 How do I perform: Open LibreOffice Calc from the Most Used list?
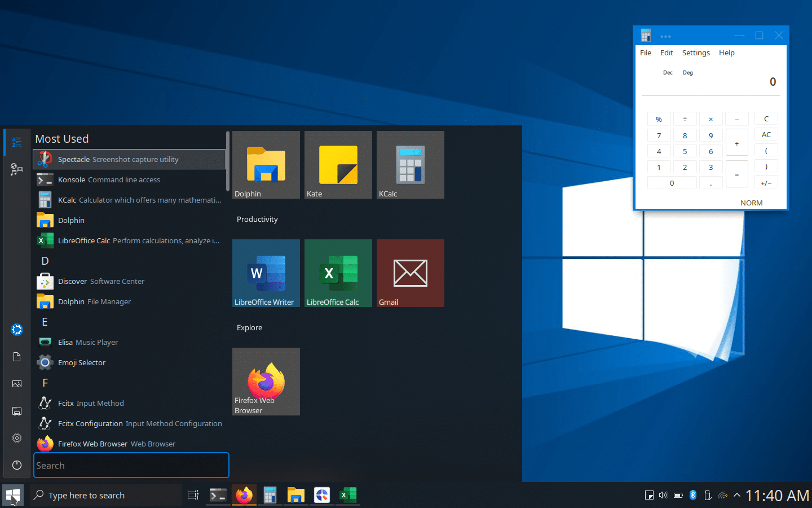click(x=129, y=240)
